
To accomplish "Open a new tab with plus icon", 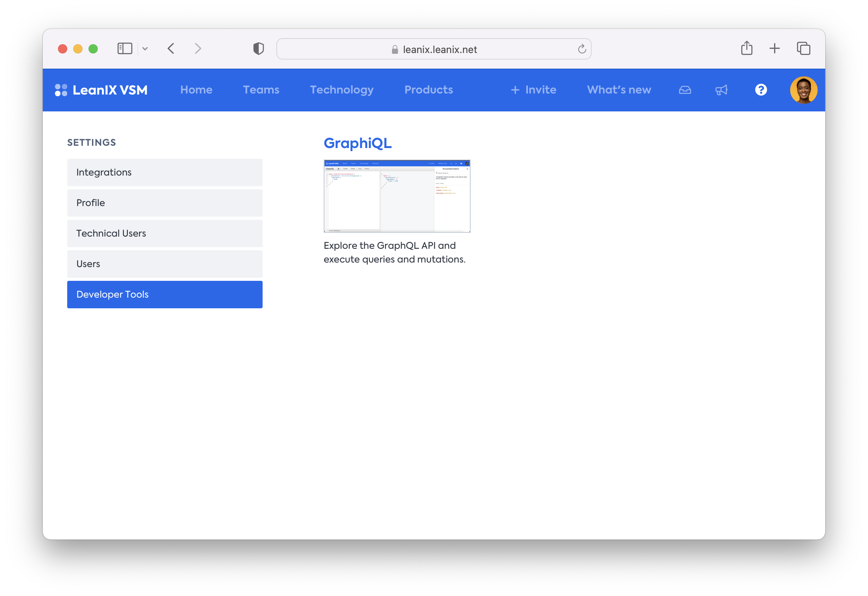I will 774,48.
